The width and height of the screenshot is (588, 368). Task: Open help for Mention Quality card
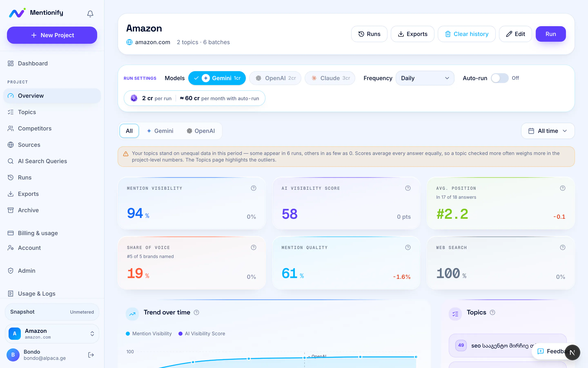pyautogui.click(x=408, y=248)
